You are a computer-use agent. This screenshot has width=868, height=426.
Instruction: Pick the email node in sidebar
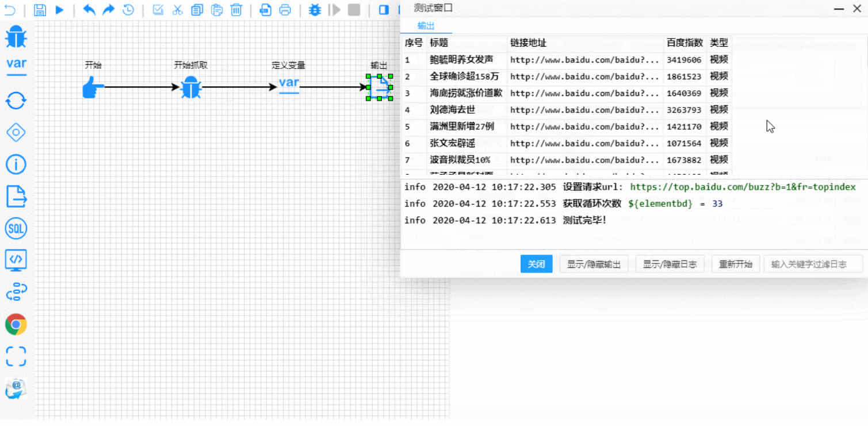[x=16, y=389]
